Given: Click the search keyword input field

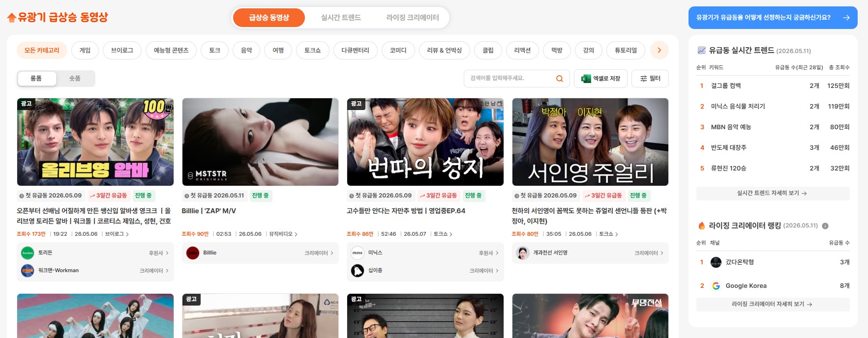Looking at the screenshot, I should point(511,79).
